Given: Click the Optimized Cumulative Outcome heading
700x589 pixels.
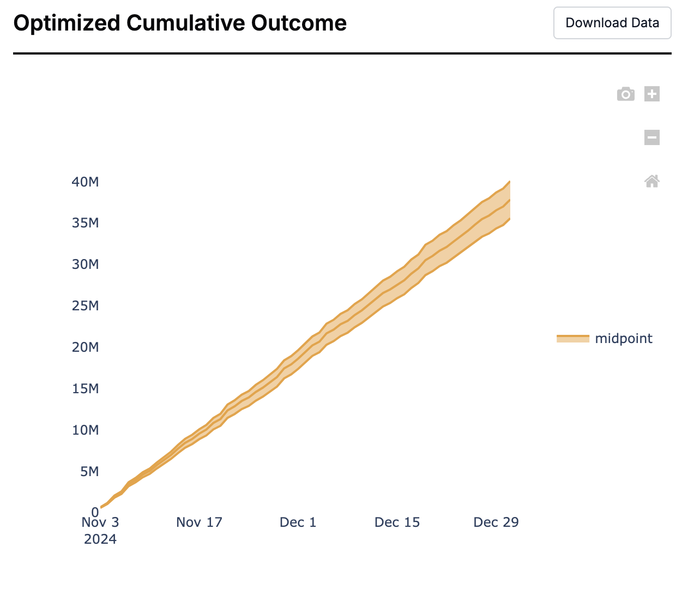Looking at the screenshot, I should pos(180,23).
